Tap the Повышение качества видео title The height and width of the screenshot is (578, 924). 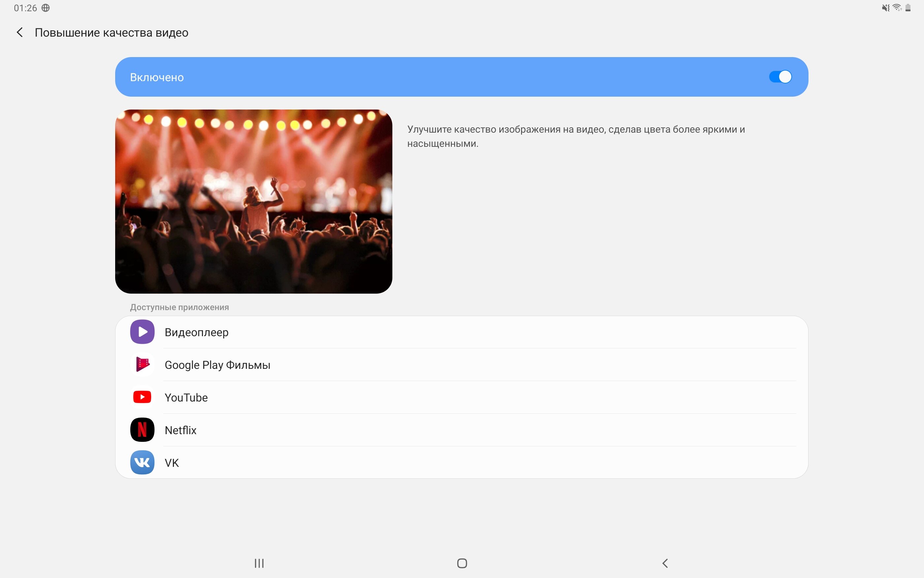pos(112,32)
